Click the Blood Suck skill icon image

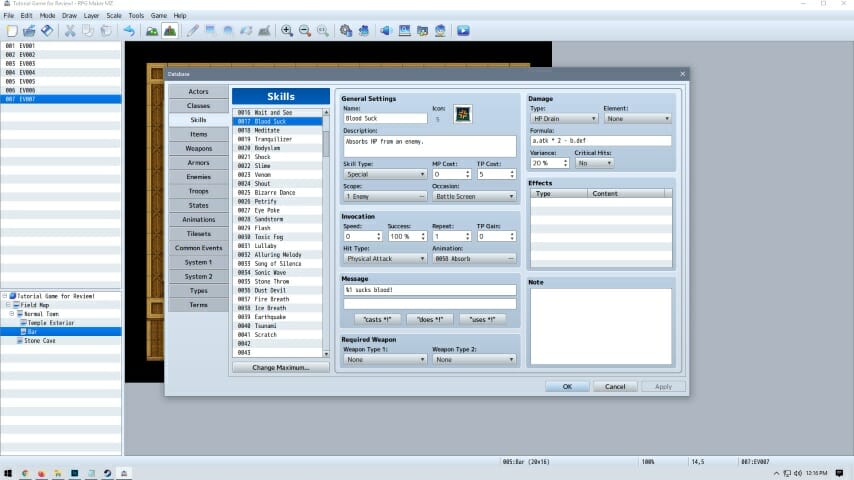tap(463, 114)
